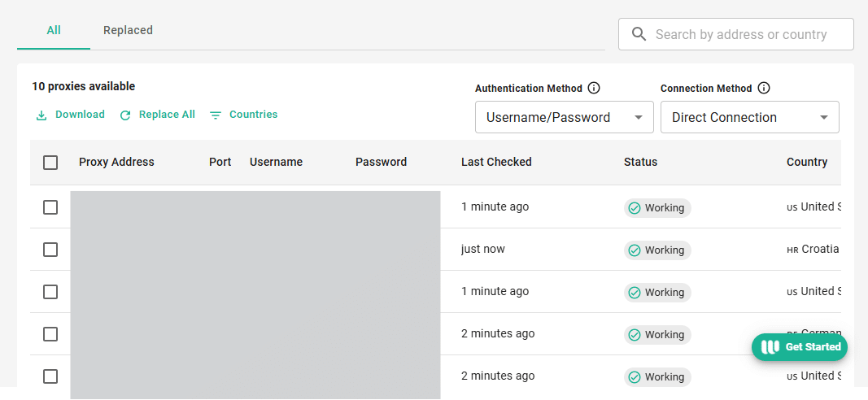The image size is (868, 400).
Task: Click Authentication Method info icon
Action: click(594, 89)
